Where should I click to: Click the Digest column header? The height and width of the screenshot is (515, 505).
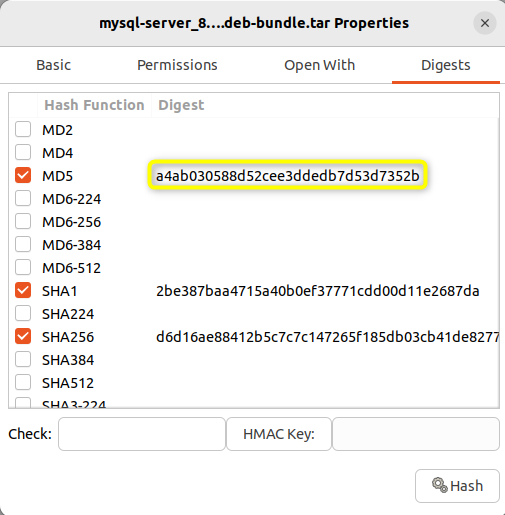pyautogui.click(x=181, y=105)
